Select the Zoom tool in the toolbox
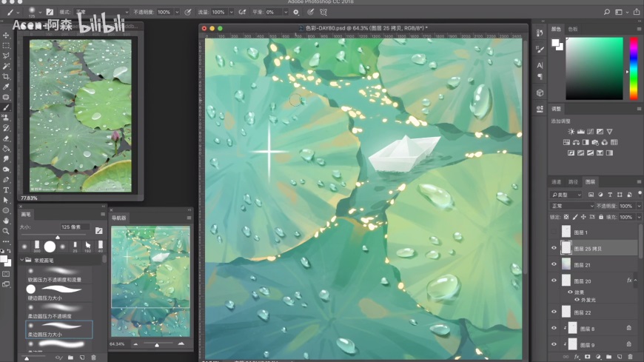Screen dimensions: 644x362 click(6, 231)
